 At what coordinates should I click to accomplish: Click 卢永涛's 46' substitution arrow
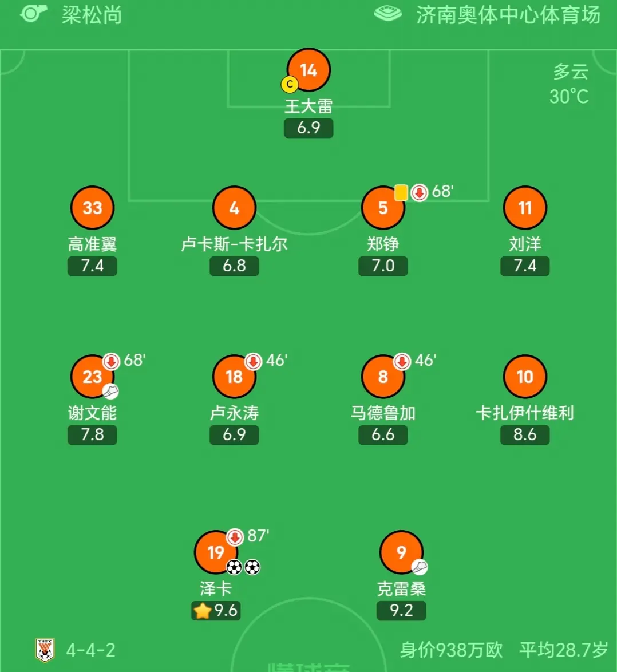(253, 361)
